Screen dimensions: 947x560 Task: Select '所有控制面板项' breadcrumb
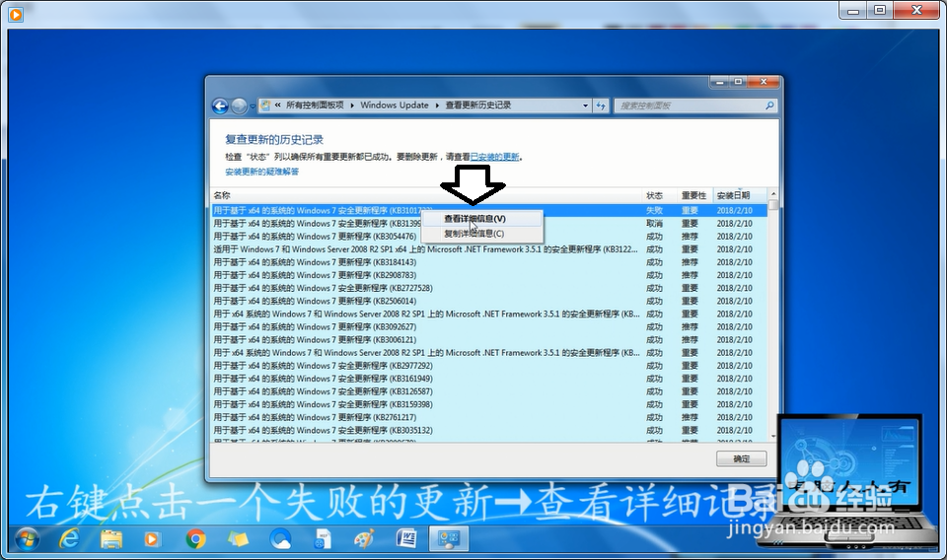(315, 105)
